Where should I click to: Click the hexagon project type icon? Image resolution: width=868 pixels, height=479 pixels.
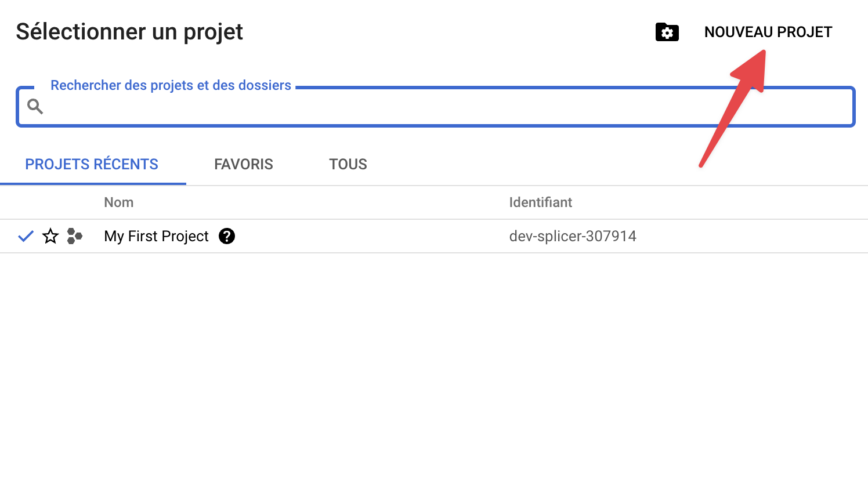74,236
